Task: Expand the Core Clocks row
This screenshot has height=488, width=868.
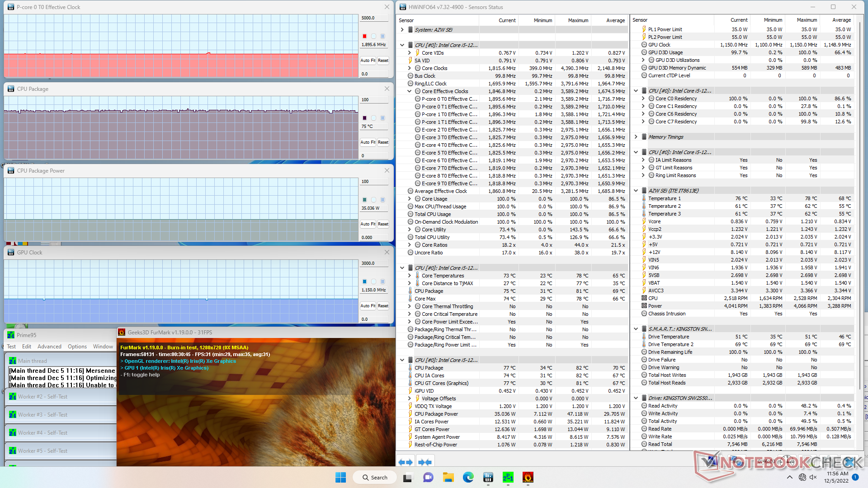Action: [x=410, y=68]
